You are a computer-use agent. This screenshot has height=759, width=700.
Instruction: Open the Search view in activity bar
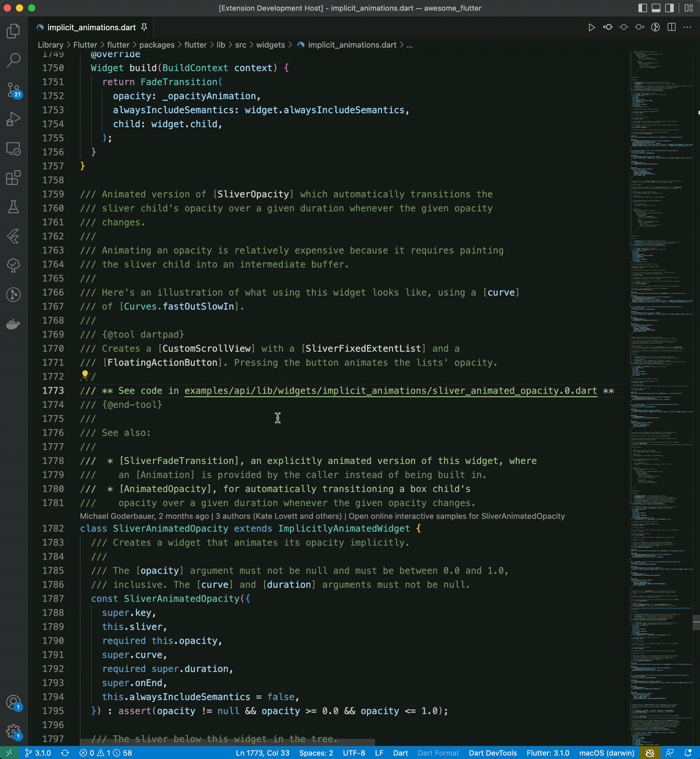[13, 60]
